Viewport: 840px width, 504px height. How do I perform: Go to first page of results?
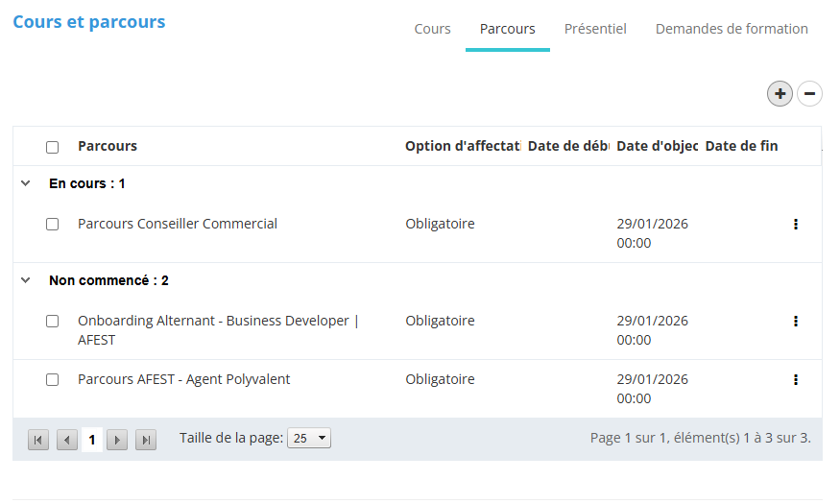(38, 440)
